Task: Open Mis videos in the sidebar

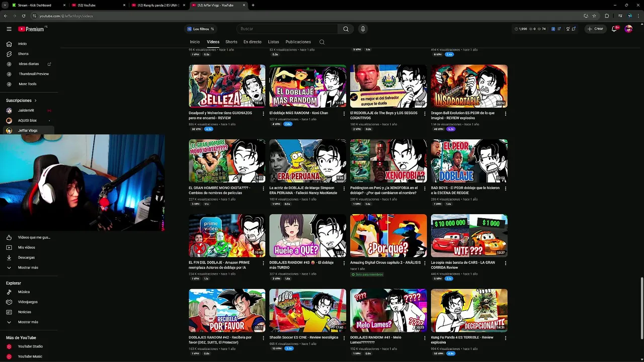Action: [x=29, y=247]
